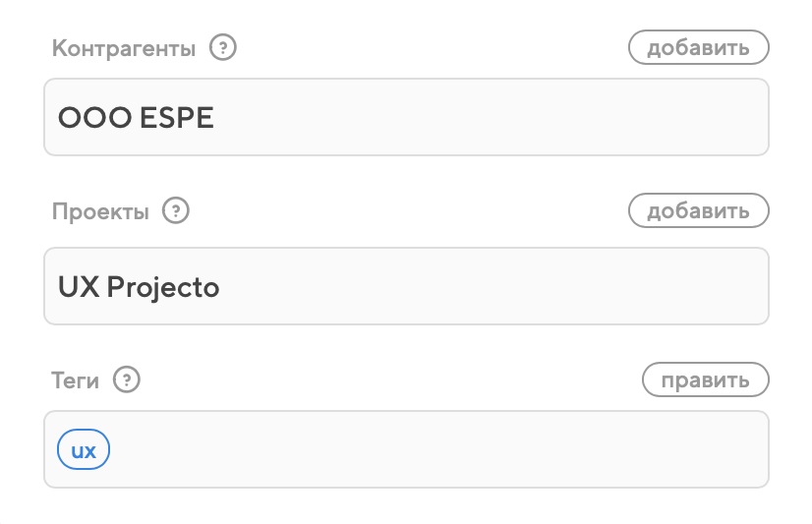The height and width of the screenshot is (524, 812).
Task: Click the Контрагенты section label
Action: 124,48
